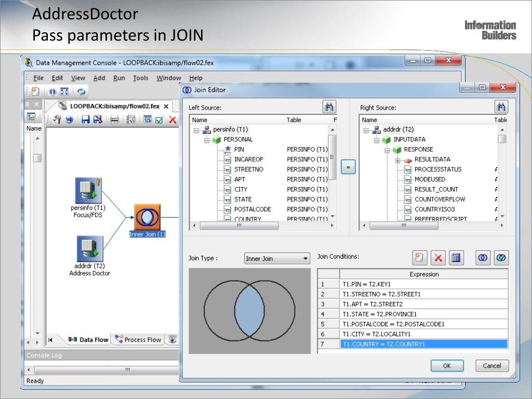
Task: Click the persinfo (T1) source node icon
Action: (88, 190)
